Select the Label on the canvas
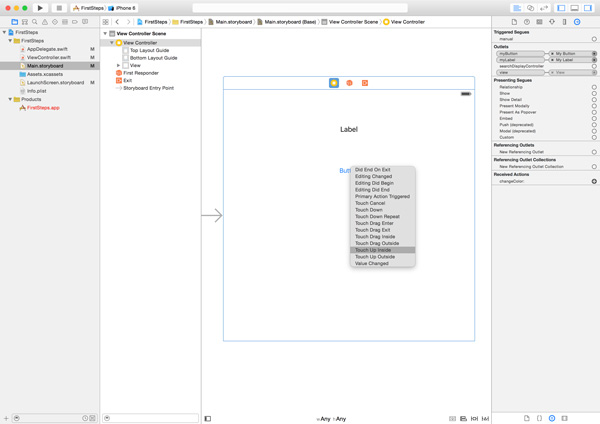The height and width of the screenshot is (424, 600). tap(349, 129)
